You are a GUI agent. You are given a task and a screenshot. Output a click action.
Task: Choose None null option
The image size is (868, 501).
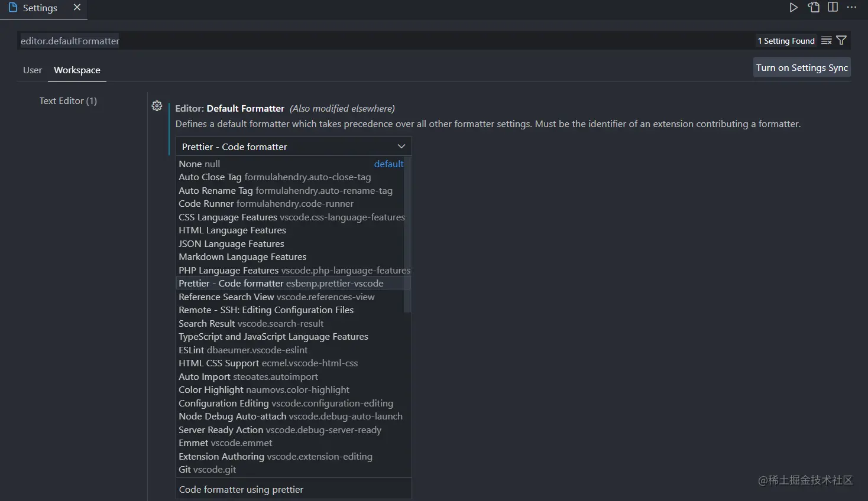[290, 164]
